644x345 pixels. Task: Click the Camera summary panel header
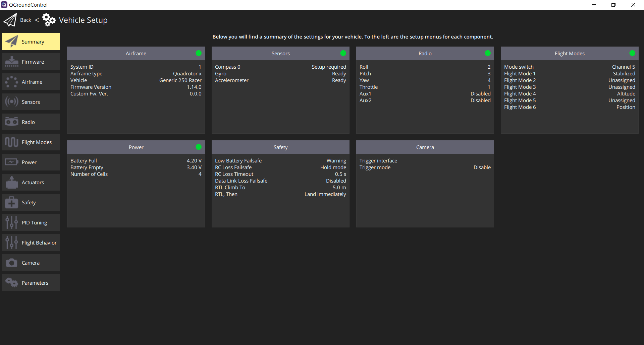coord(425,147)
